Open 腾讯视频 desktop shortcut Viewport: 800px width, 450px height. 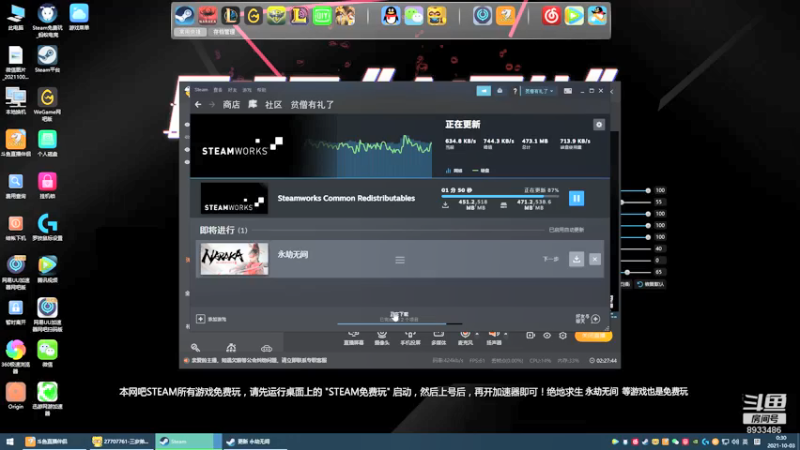[47, 269]
